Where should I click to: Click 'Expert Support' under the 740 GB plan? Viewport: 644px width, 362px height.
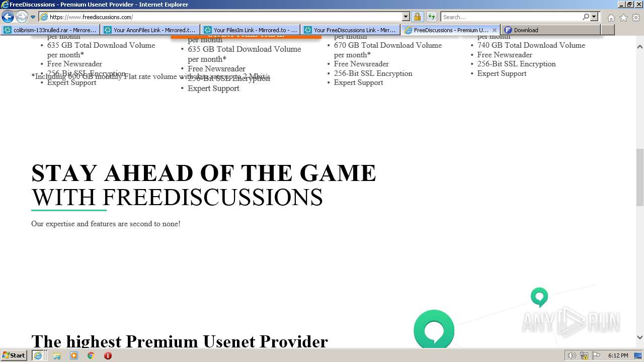tap(502, 73)
